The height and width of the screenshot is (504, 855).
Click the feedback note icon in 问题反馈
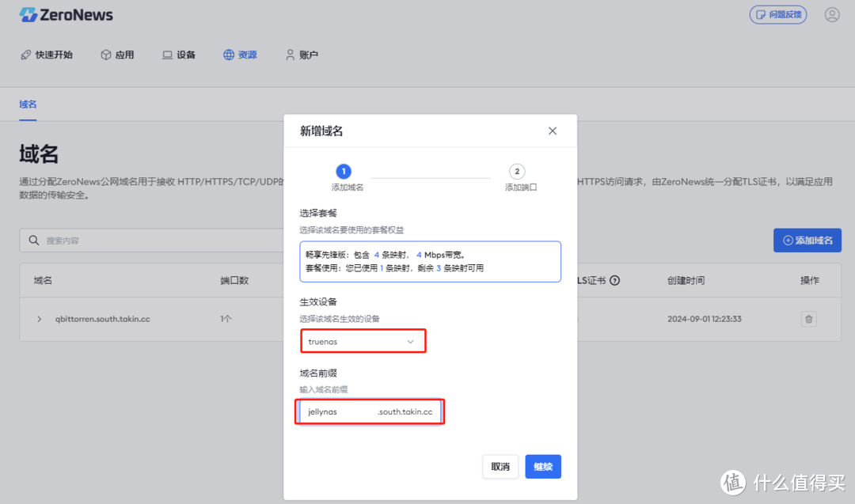click(761, 14)
